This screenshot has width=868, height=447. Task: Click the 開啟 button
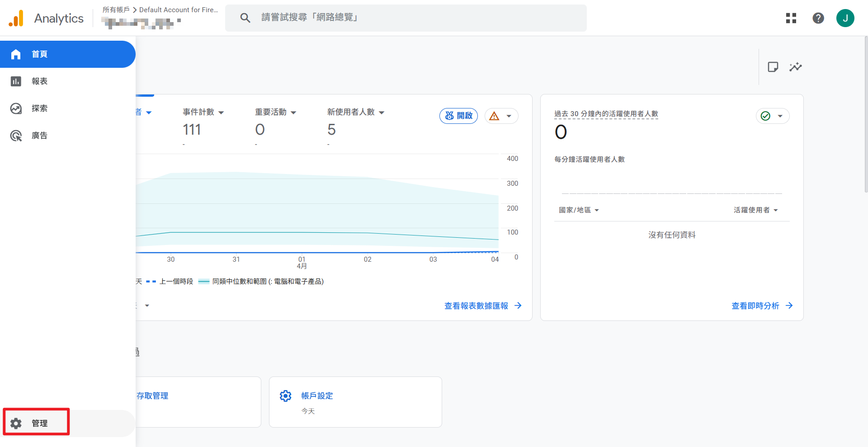458,116
